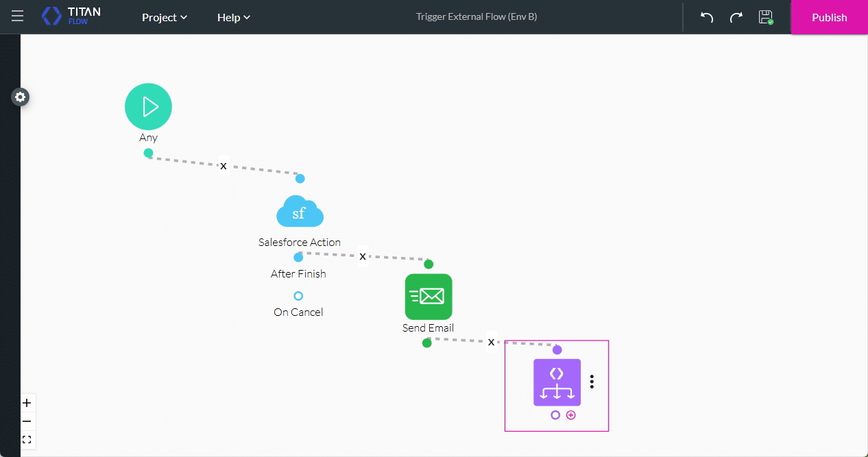Save the flow project

766,17
